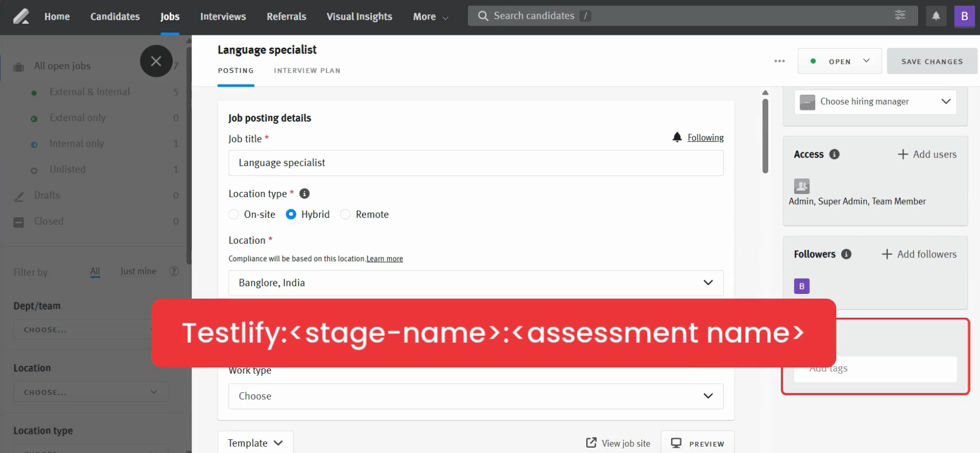The height and width of the screenshot is (453, 980).
Task: Click the Drafts pencil icon
Action: (x=18, y=196)
